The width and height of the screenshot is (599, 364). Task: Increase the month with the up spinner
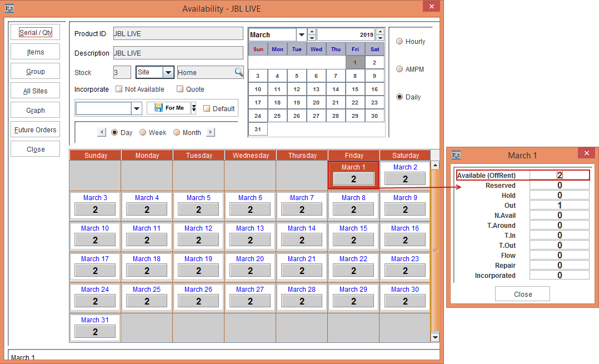click(x=312, y=32)
